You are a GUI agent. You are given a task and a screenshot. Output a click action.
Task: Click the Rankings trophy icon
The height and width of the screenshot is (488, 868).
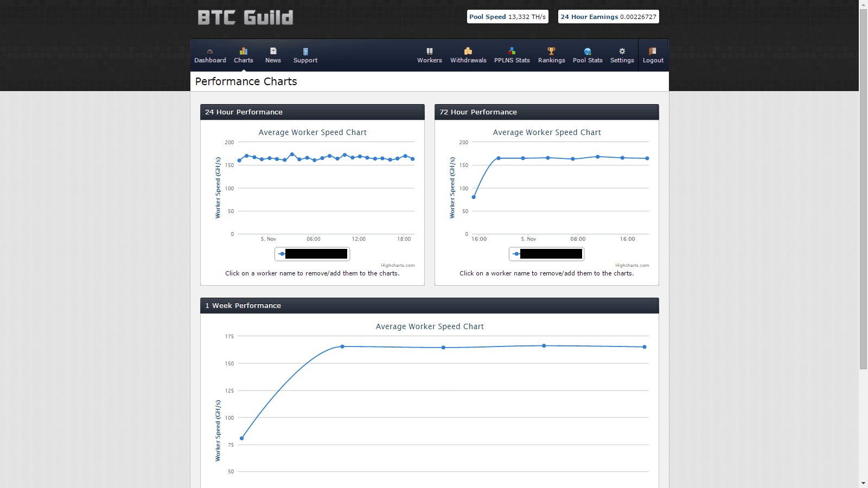coord(551,51)
